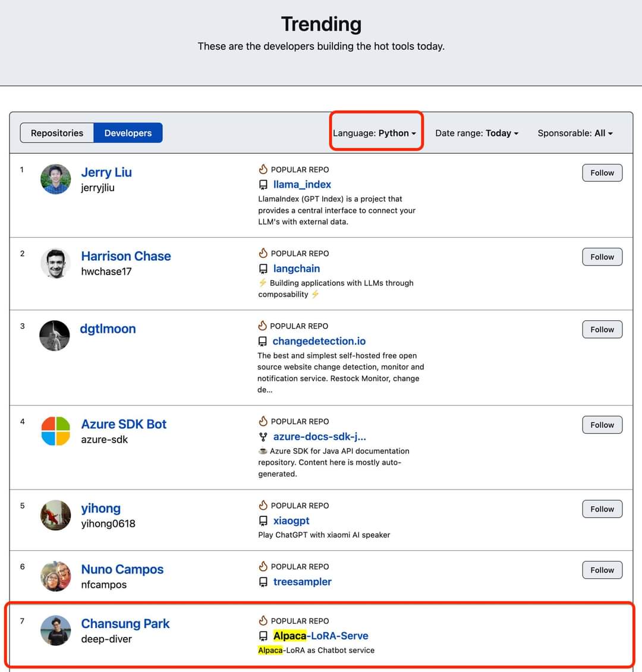
Task: Click Jerry Liu's avatar picture
Action: coord(55,179)
